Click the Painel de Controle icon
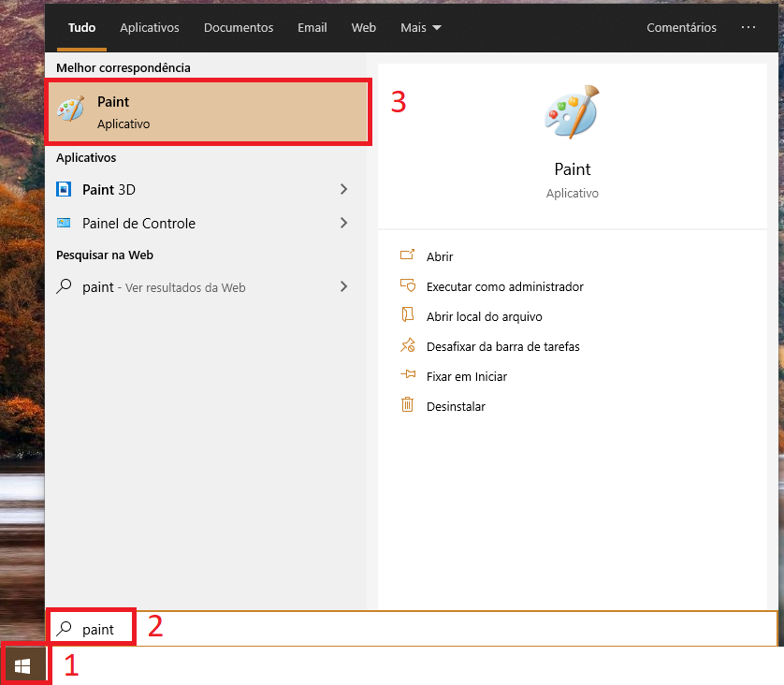 pyautogui.click(x=64, y=223)
